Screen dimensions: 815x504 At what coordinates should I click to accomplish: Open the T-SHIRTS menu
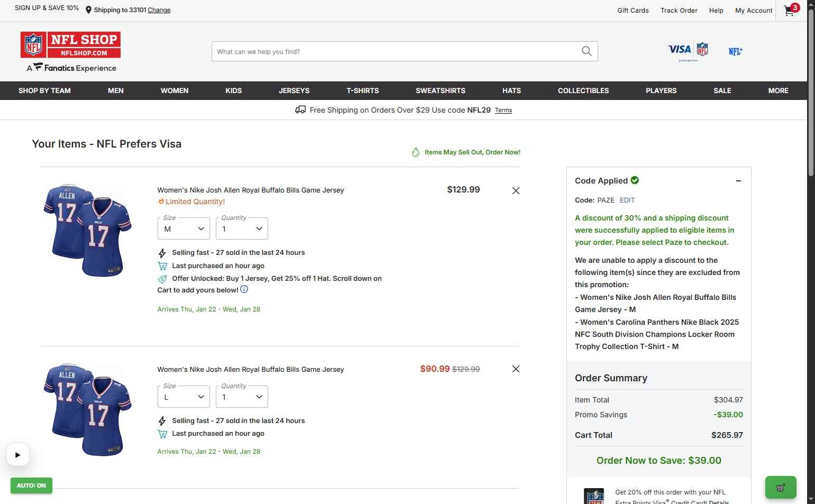pos(363,90)
